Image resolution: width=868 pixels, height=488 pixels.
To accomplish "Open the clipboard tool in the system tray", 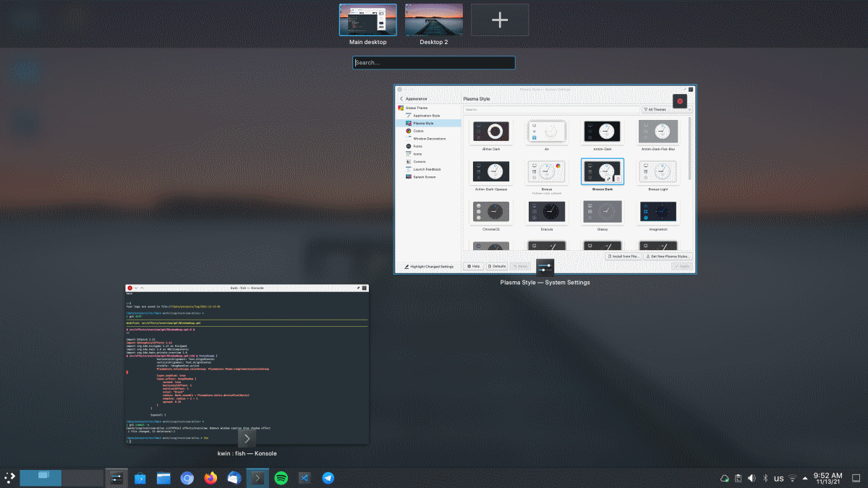I will (738, 478).
